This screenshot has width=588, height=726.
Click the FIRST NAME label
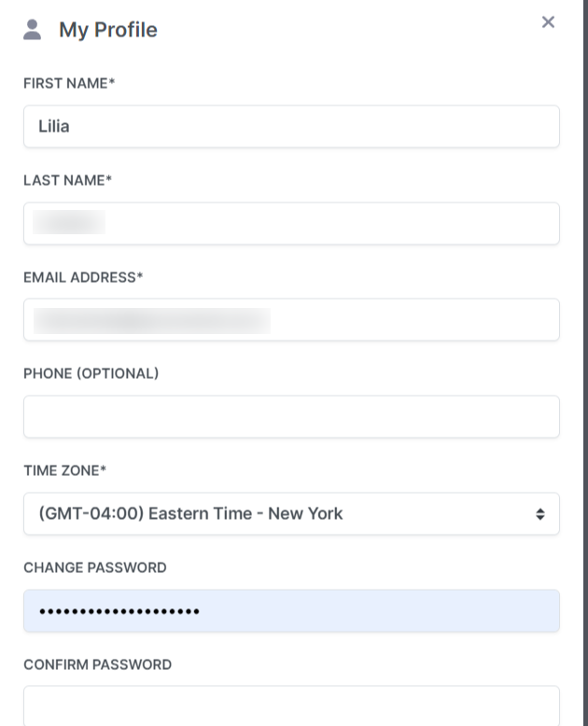coord(69,83)
